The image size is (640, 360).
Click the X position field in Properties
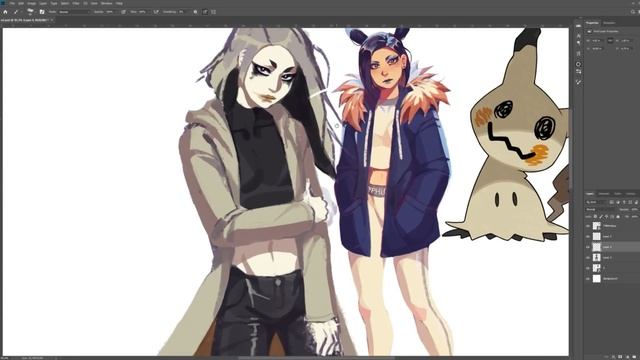point(598,49)
